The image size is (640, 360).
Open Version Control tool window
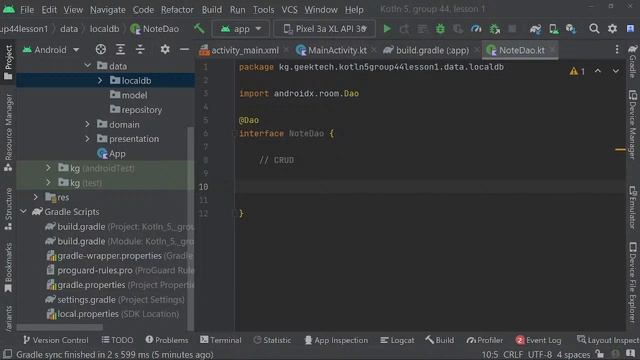(56, 340)
